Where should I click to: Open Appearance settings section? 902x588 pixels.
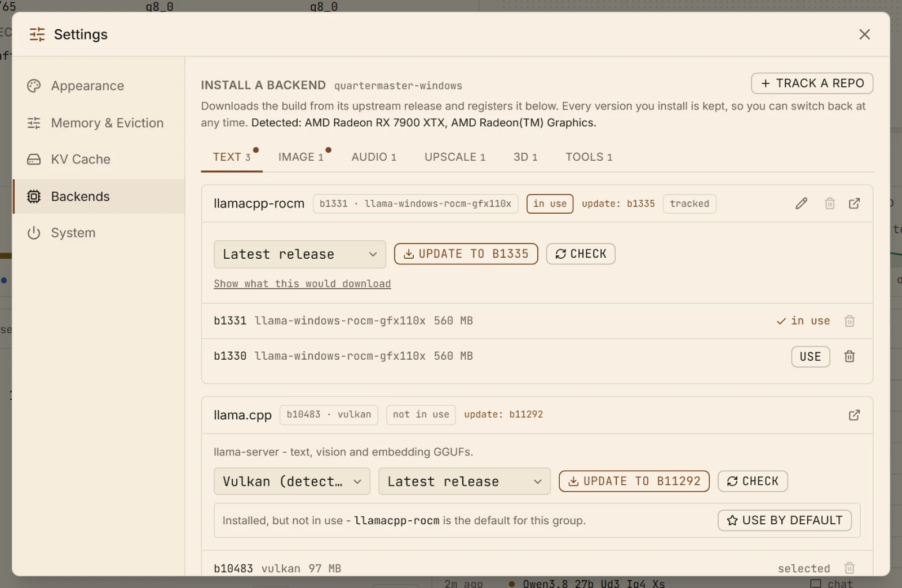click(x=99, y=86)
